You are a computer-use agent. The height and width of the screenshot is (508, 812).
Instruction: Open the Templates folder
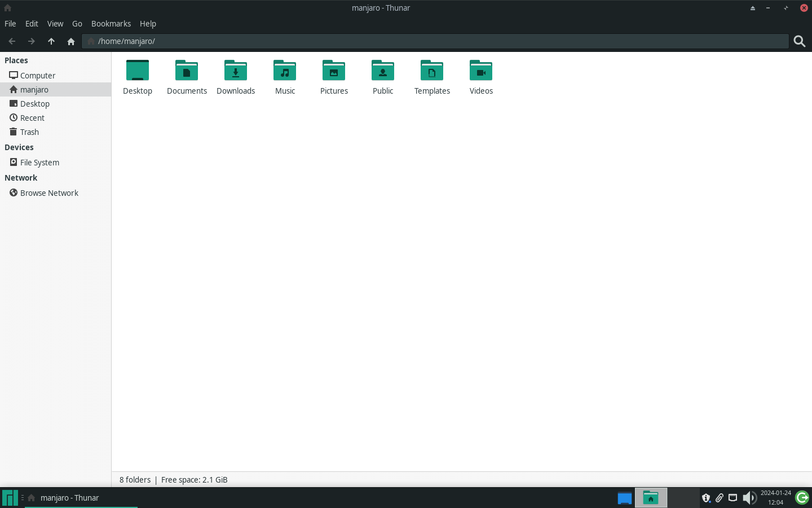tap(432, 76)
